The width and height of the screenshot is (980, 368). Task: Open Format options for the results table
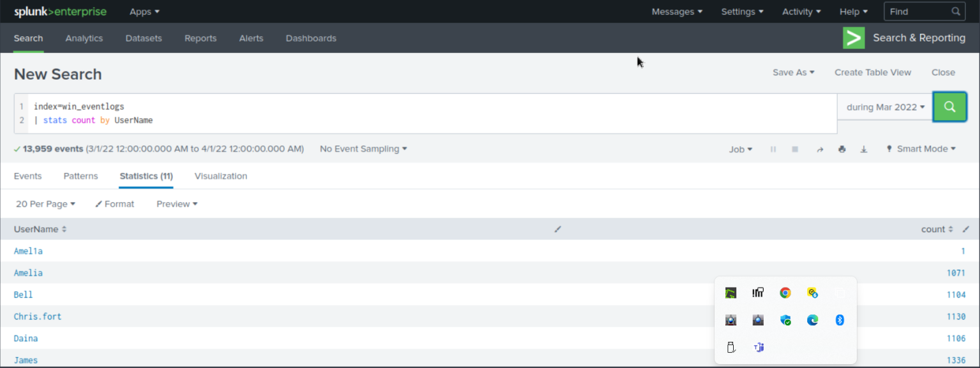pyautogui.click(x=115, y=203)
